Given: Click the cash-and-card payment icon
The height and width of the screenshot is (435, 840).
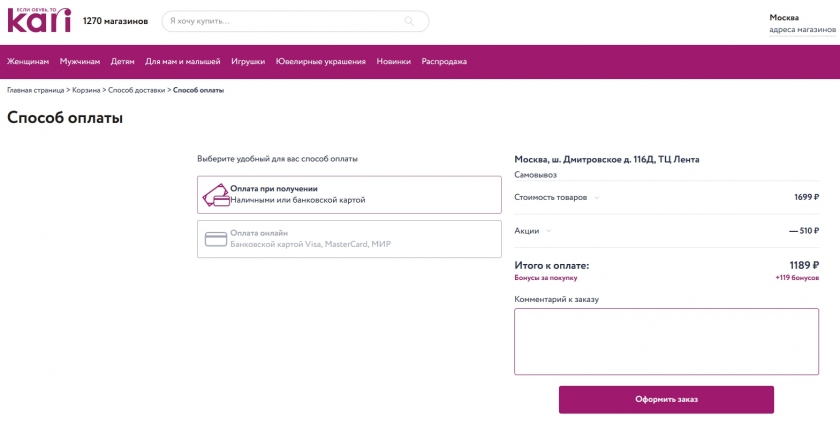Looking at the screenshot, I should point(216,195).
